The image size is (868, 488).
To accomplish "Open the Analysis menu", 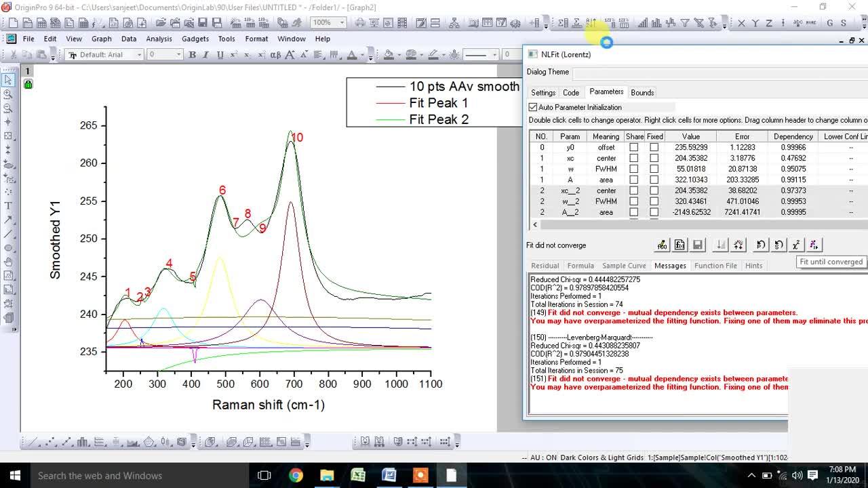I will (x=159, y=39).
